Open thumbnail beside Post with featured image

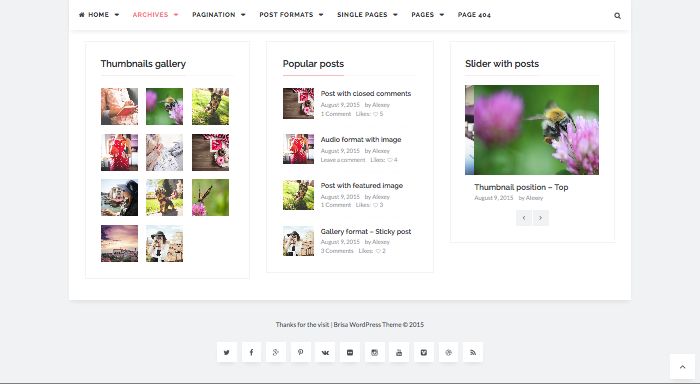click(x=298, y=195)
